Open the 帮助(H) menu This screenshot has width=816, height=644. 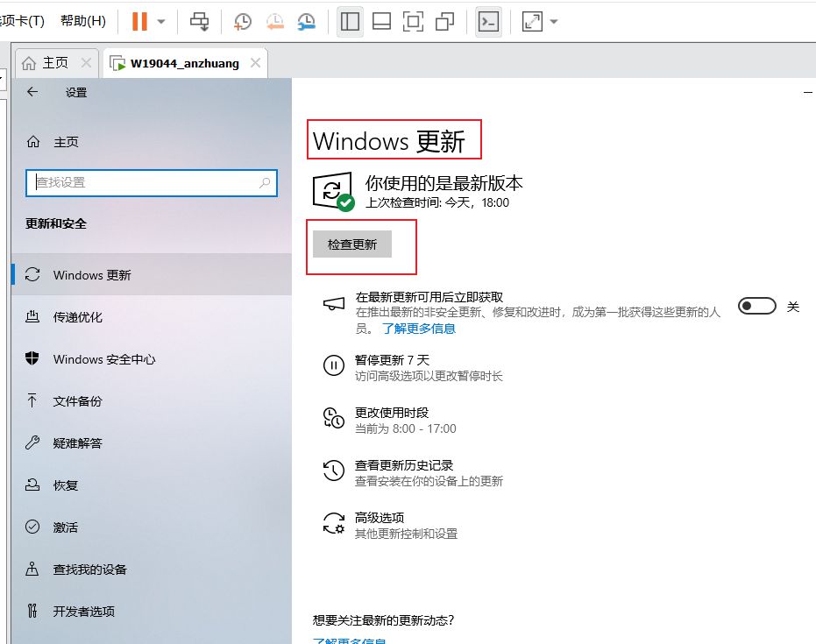pyautogui.click(x=83, y=21)
